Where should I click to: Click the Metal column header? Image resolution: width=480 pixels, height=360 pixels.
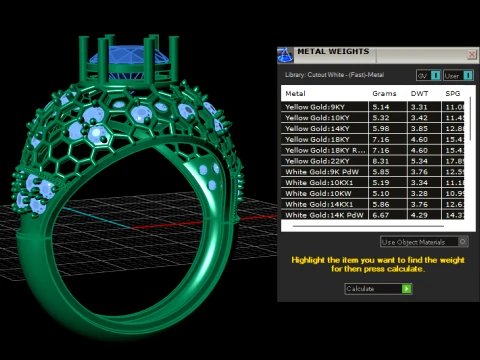(295, 94)
